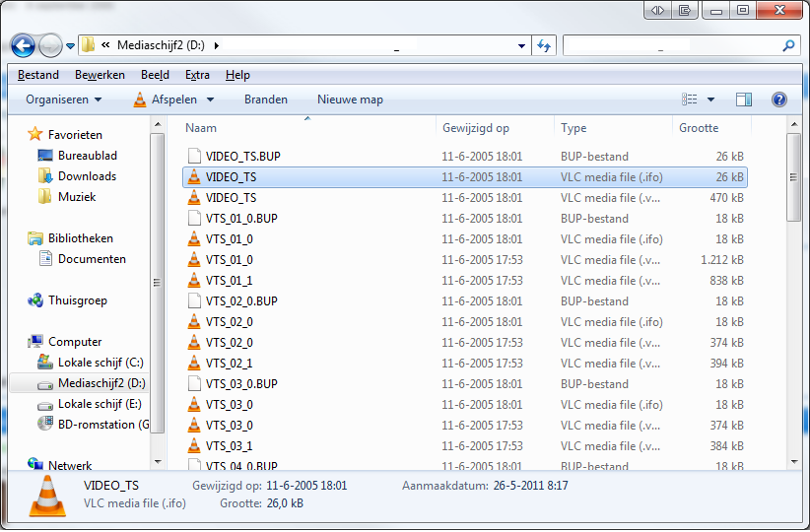The width and height of the screenshot is (810, 532).
Task: Open Muziek in the sidebar
Action: coord(77,197)
